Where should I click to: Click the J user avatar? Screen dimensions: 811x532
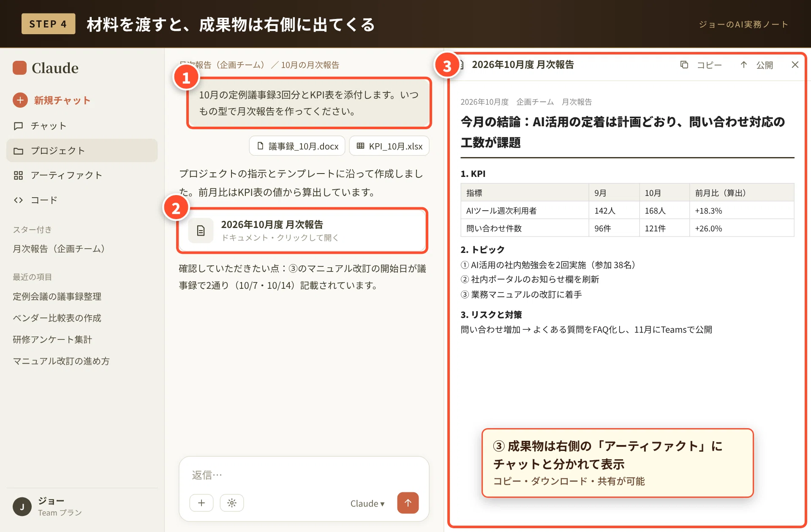(x=22, y=507)
